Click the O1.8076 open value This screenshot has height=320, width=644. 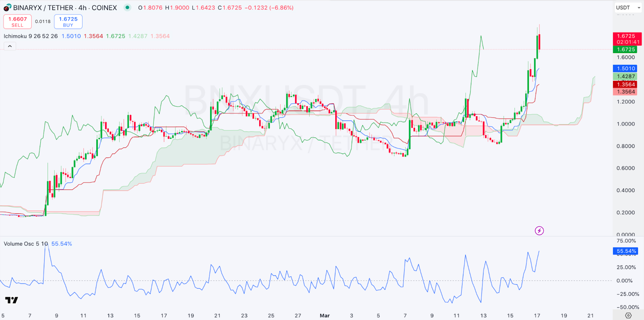tap(150, 8)
